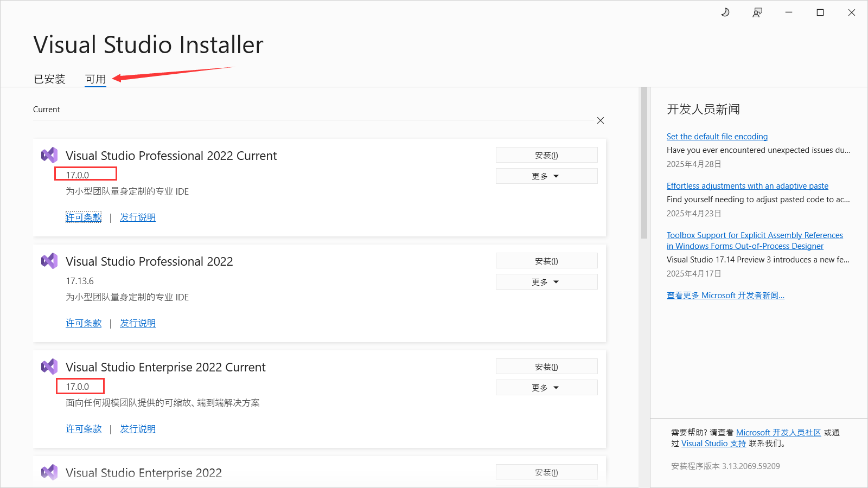868x488 pixels.
Task: Open 更多 dropdown for Enterprise 2022 Current
Action: click(546, 387)
